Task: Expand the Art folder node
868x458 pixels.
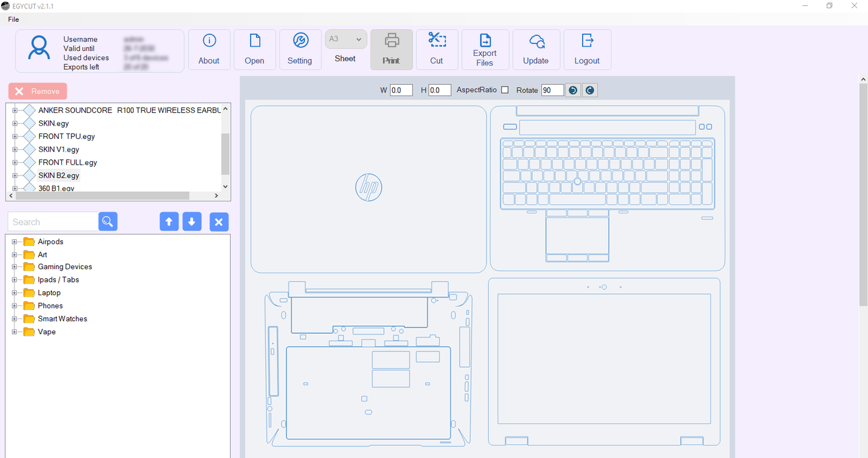Action: 14,255
